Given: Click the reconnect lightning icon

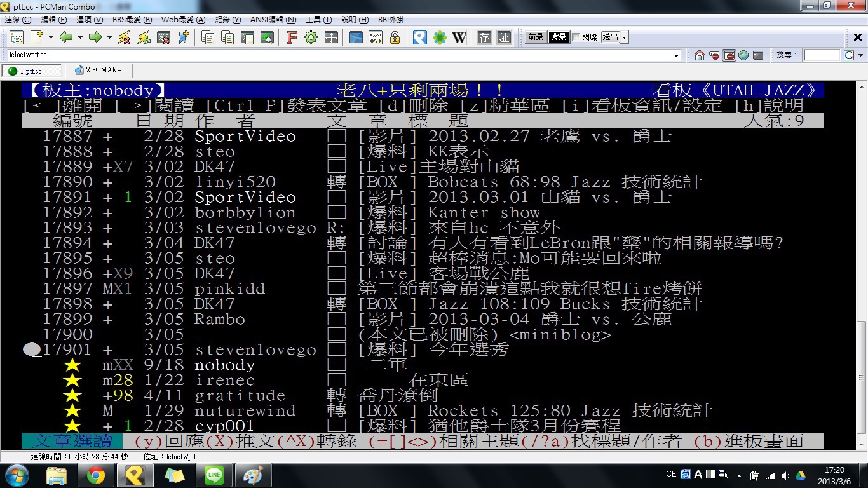Looking at the screenshot, I should [144, 37].
